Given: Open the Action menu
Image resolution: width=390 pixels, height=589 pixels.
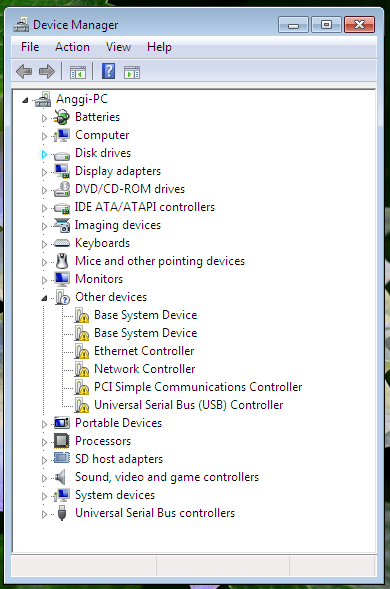Looking at the screenshot, I should 72,47.
